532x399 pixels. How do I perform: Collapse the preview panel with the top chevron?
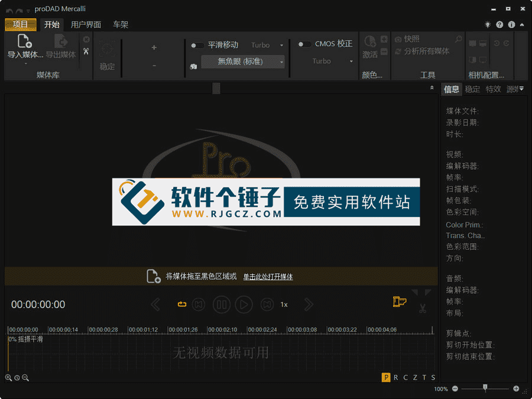tap(432, 86)
